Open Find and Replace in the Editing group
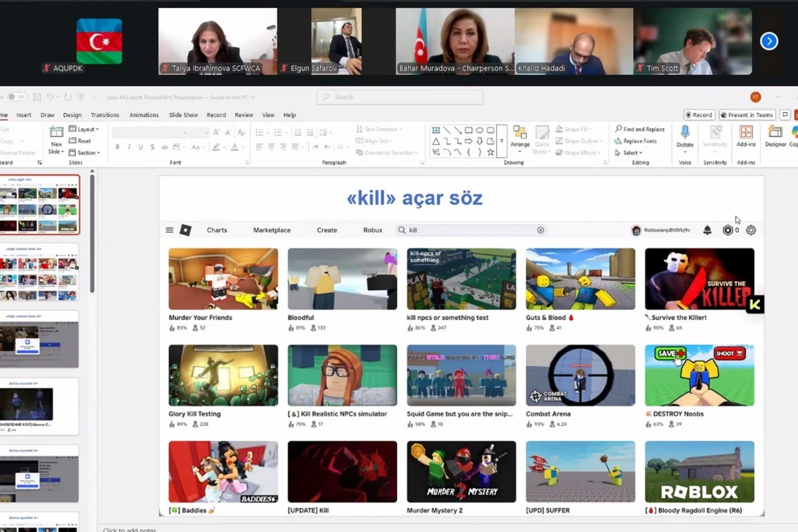This screenshot has width=798, height=532. click(640, 128)
